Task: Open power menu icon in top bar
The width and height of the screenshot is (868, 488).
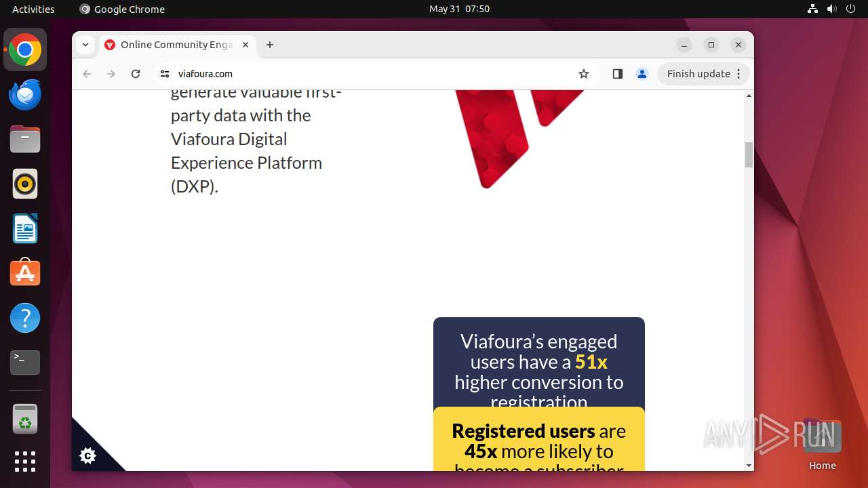Action: 851,9
